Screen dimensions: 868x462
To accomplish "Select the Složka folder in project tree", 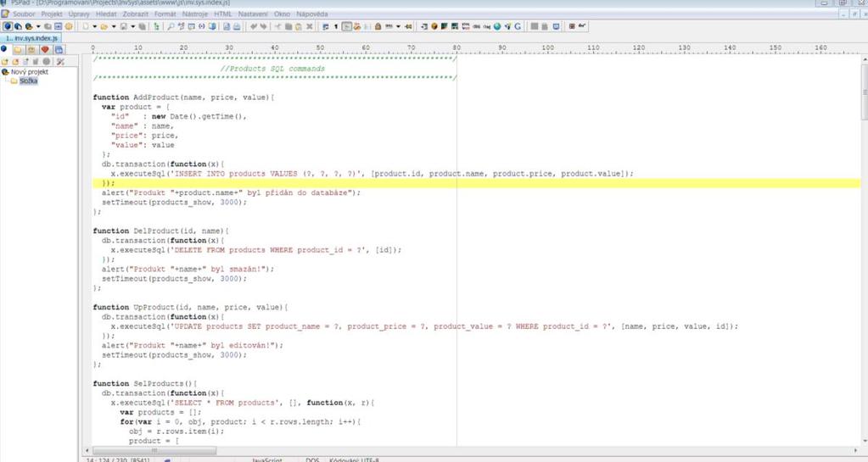I will pos(28,81).
